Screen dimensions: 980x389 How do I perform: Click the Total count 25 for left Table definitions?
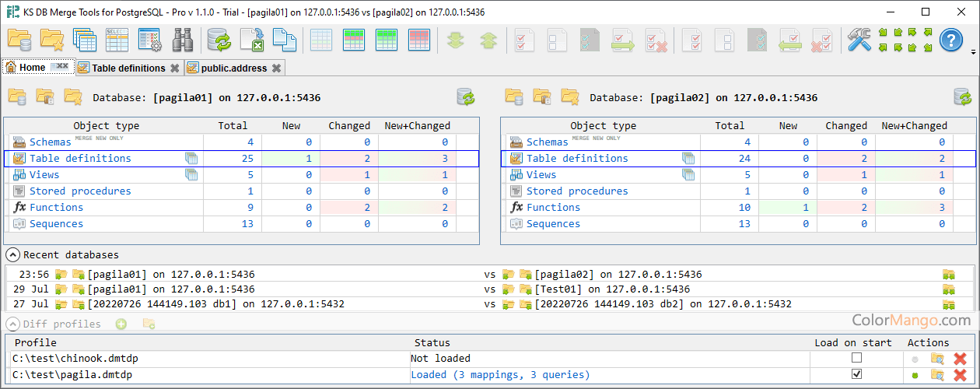pyautogui.click(x=233, y=158)
